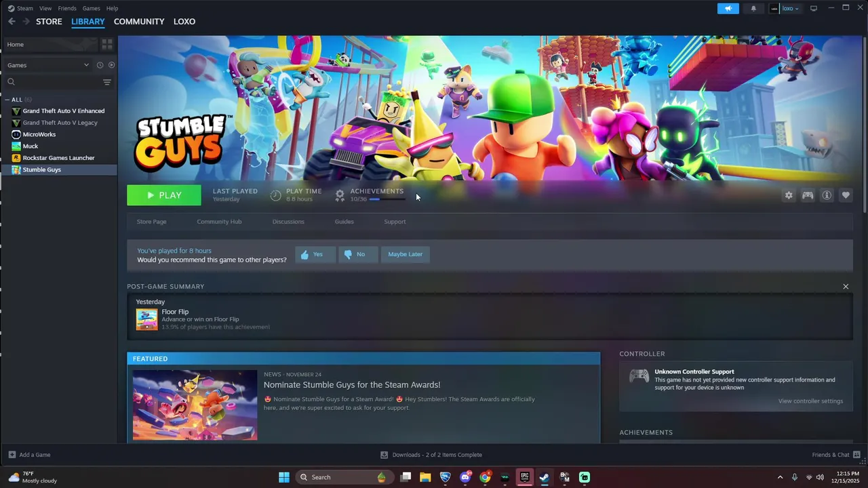Open the Games menu
The width and height of the screenshot is (868, 488).
92,8
